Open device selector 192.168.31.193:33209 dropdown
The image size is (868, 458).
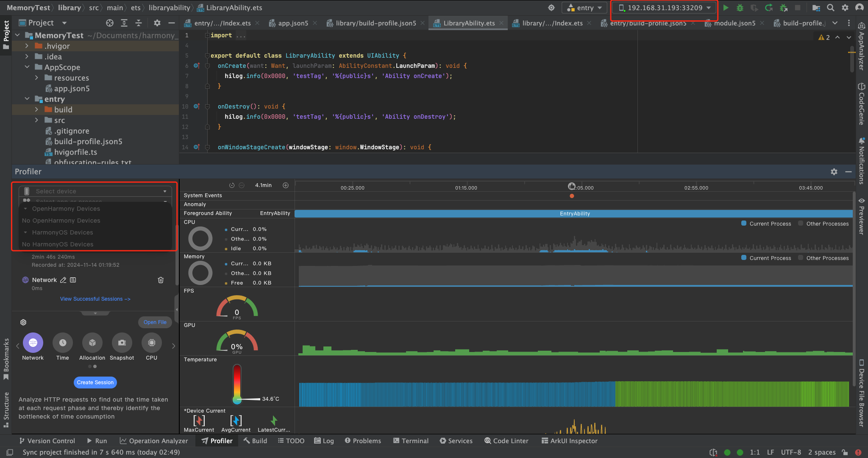tap(664, 8)
